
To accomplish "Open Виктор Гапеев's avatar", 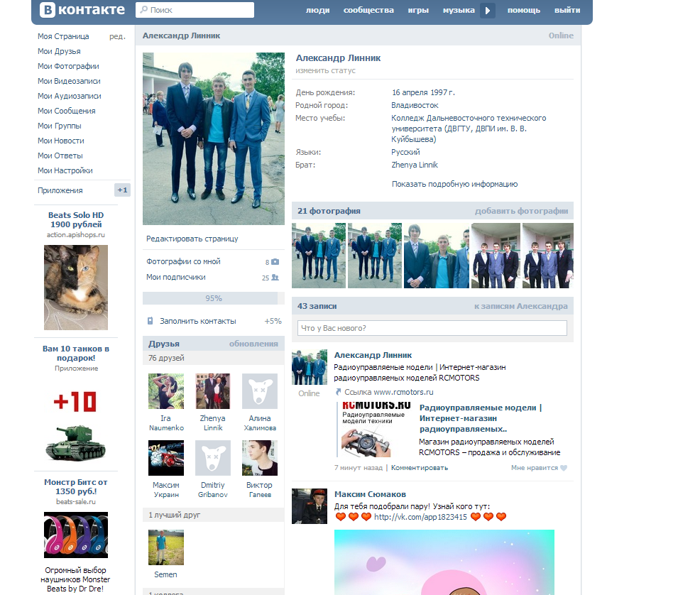I will 260,458.
